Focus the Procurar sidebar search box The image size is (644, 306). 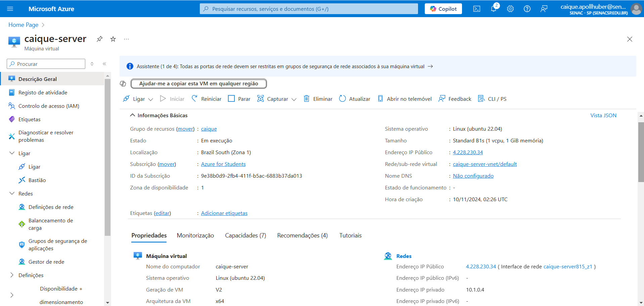tap(46, 64)
